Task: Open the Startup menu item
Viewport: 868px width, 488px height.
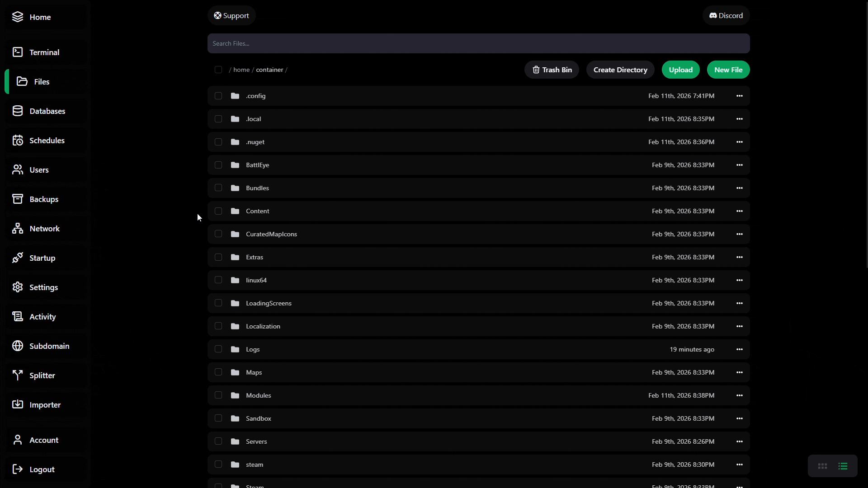Action: (x=42, y=258)
